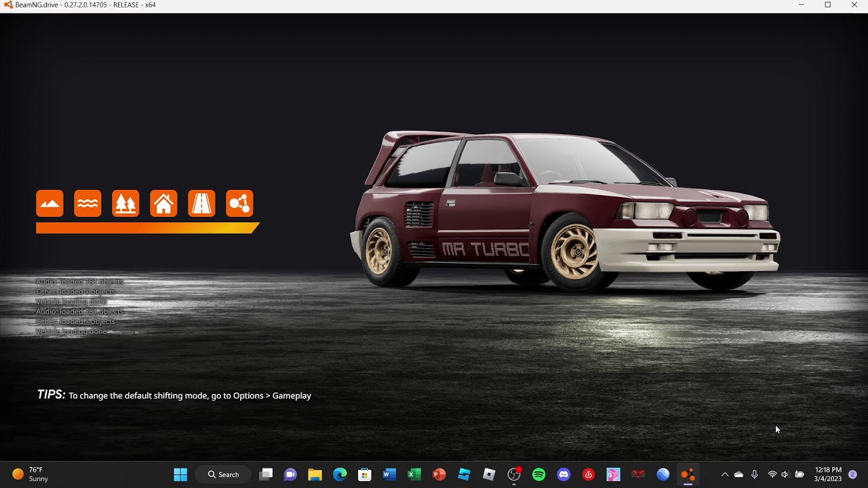Click the gameplay tip about shifting mode

click(x=174, y=395)
